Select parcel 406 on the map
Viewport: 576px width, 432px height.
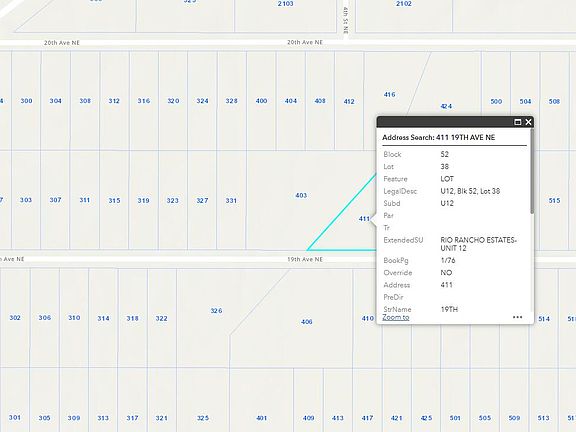coord(307,322)
